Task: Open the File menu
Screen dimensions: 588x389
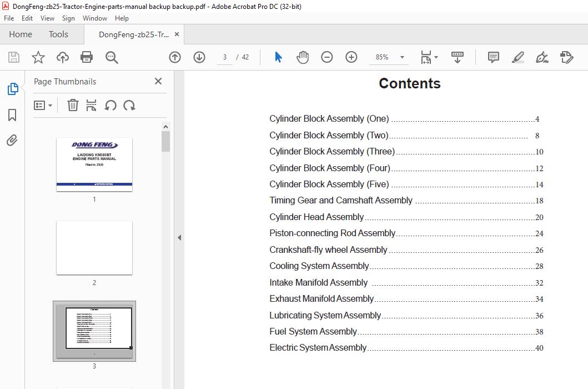Action: tap(9, 18)
